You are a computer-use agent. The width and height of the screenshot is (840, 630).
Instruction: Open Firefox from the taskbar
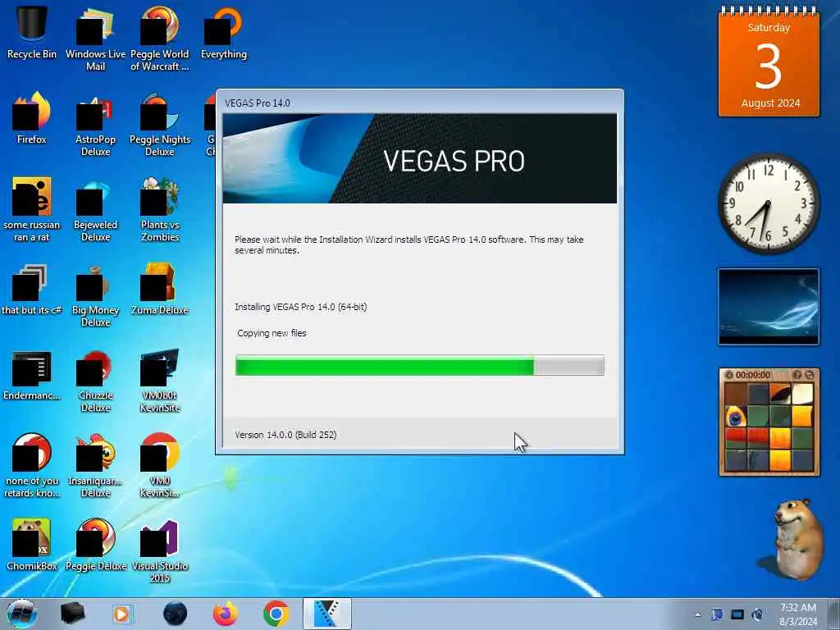click(226, 614)
